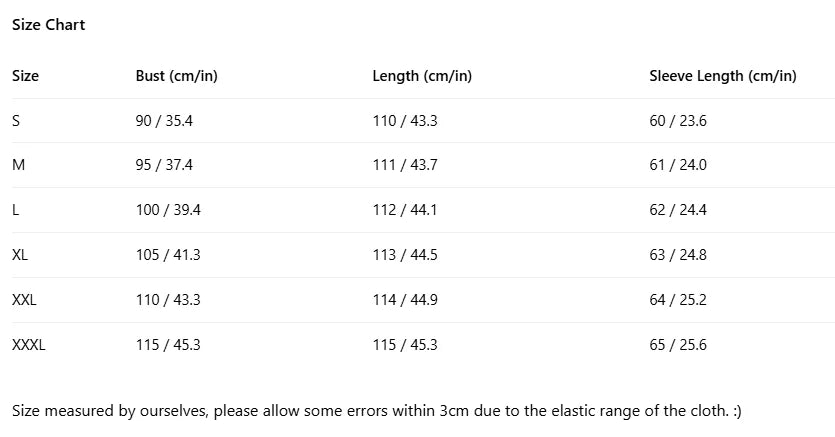Click the XXL size row label
This screenshot has width=835, height=437.
pyautogui.click(x=24, y=300)
